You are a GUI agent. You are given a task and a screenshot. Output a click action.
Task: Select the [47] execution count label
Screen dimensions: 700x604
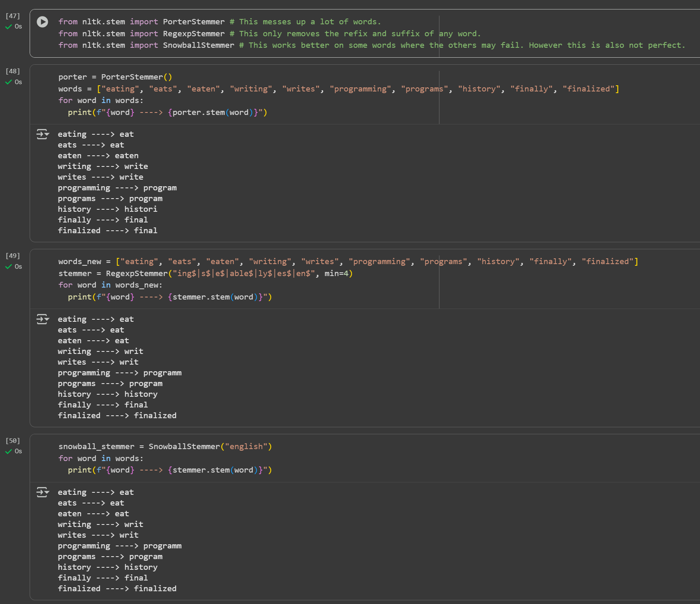pos(13,16)
